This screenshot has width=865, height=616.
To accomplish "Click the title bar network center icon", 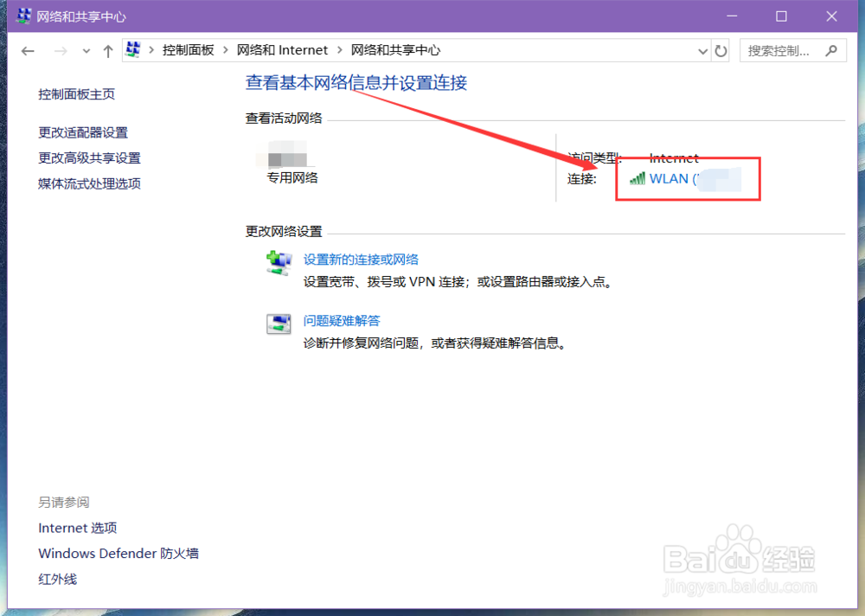I will (23, 16).
